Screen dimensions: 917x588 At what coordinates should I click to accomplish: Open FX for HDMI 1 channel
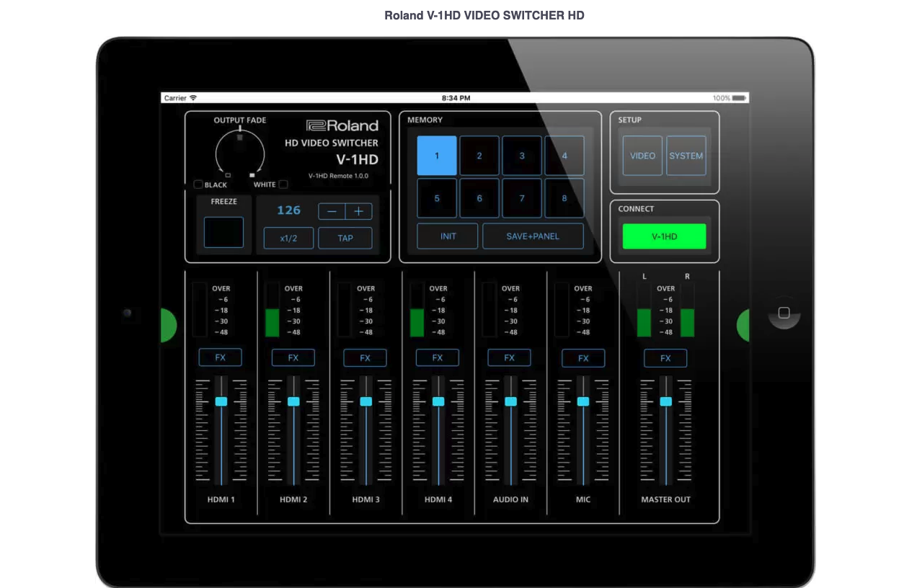221,357
